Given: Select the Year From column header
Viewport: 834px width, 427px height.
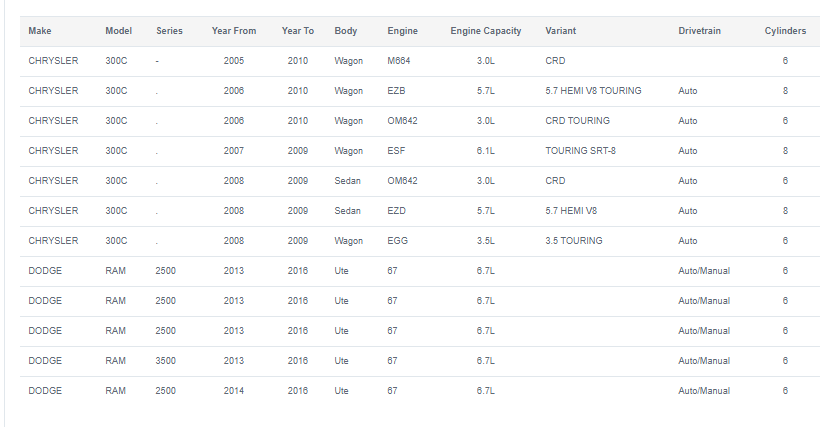Looking at the screenshot, I should click(234, 31).
